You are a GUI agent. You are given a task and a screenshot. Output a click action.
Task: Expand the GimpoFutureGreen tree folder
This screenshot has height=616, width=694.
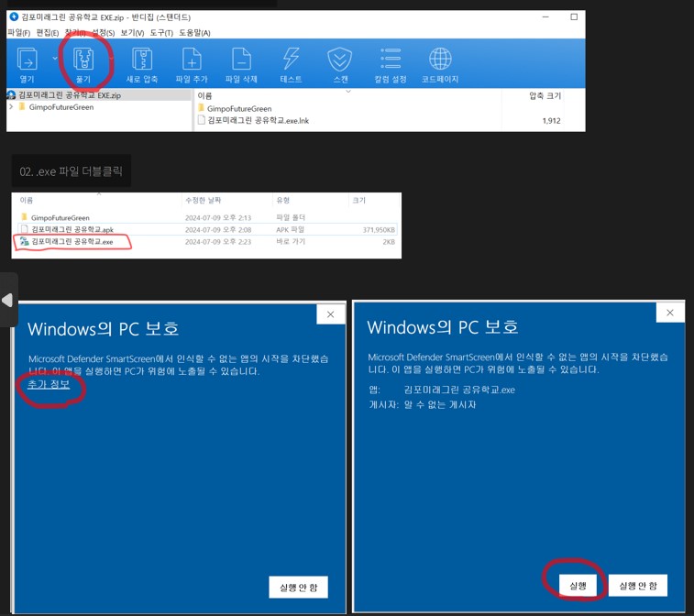pos(11,106)
